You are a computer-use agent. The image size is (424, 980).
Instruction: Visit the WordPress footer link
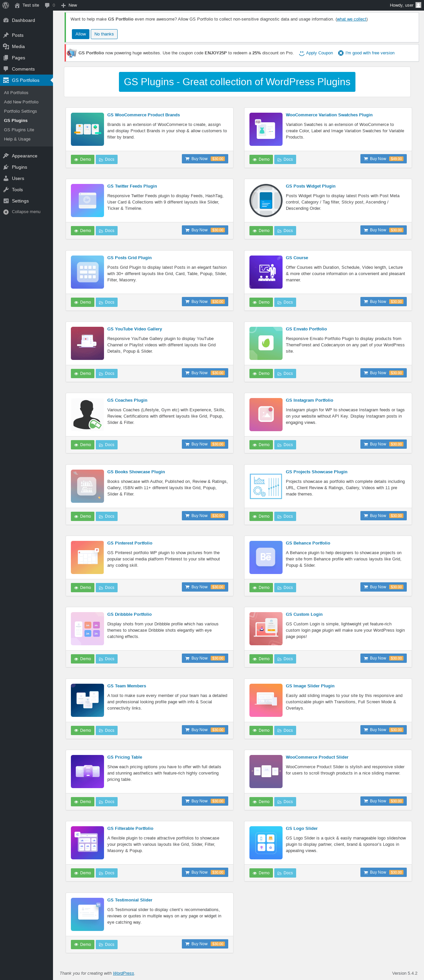123,973
